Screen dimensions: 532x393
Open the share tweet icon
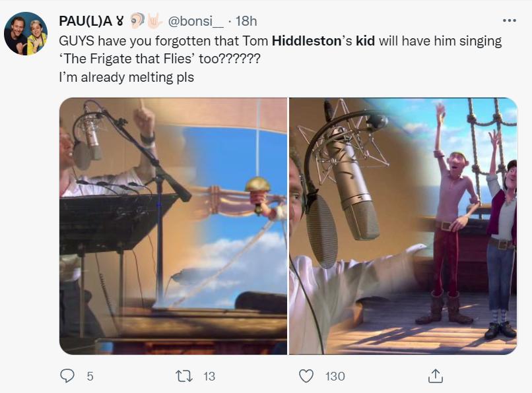tap(434, 376)
